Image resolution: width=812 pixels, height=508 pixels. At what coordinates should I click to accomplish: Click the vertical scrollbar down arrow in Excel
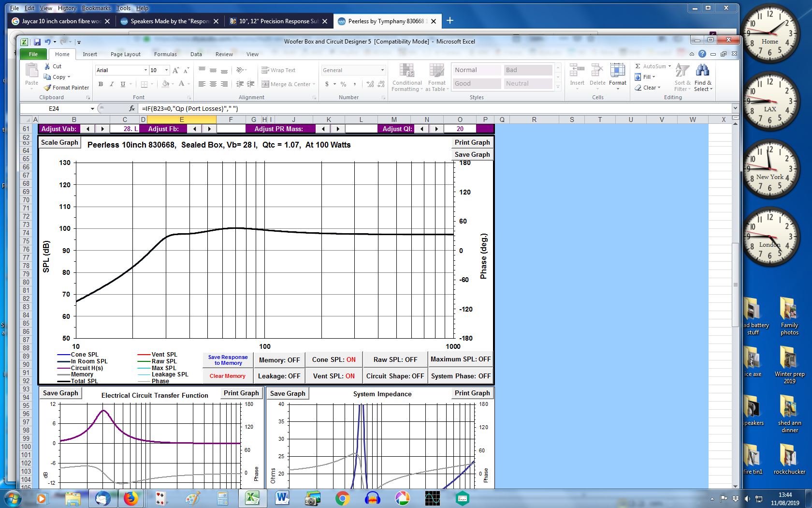tap(735, 486)
